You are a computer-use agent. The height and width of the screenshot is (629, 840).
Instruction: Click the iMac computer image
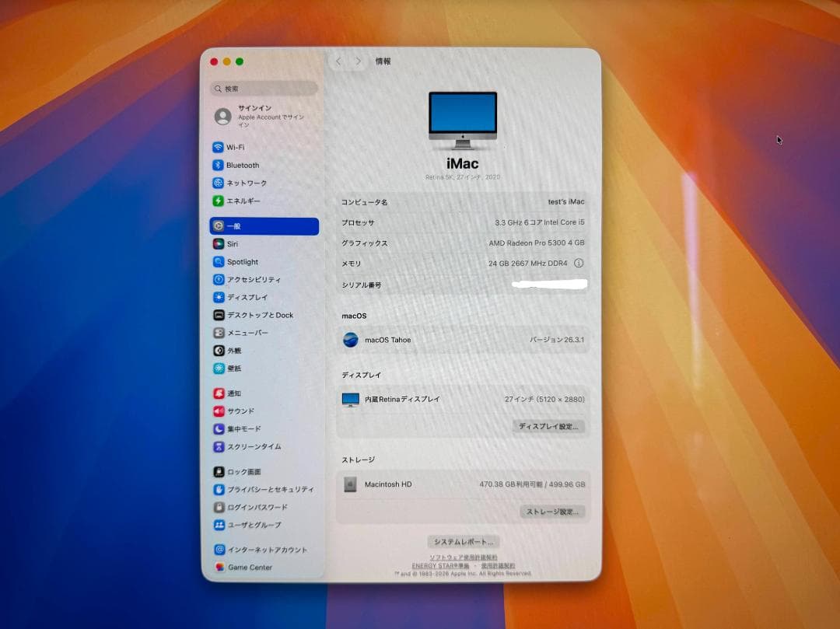pos(463,121)
